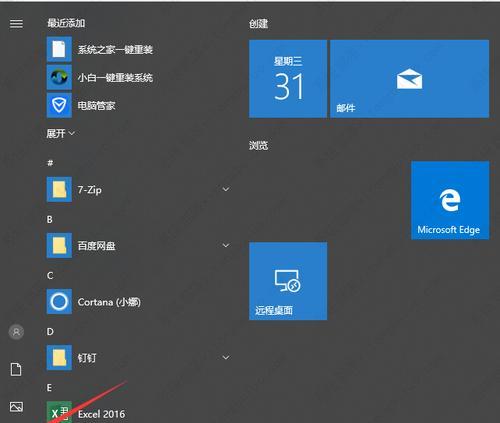Click the user account avatar icon
500x423 pixels.
[x=16, y=332]
